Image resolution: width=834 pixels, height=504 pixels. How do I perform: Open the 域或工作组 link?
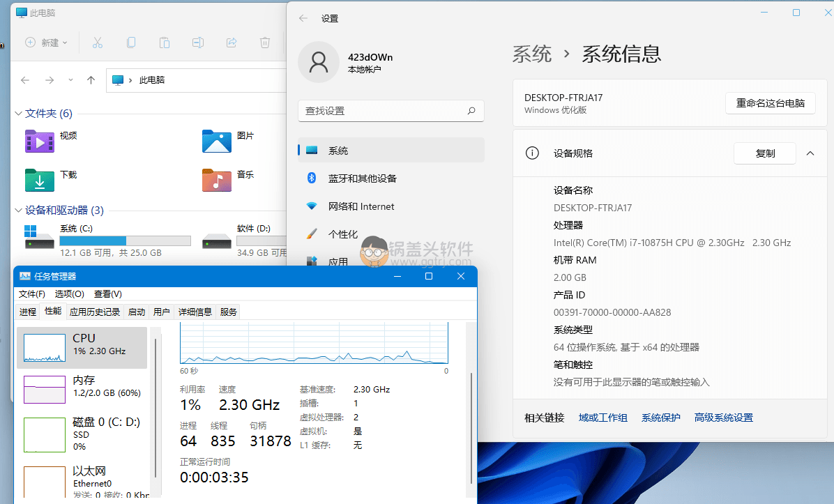pos(603,418)
